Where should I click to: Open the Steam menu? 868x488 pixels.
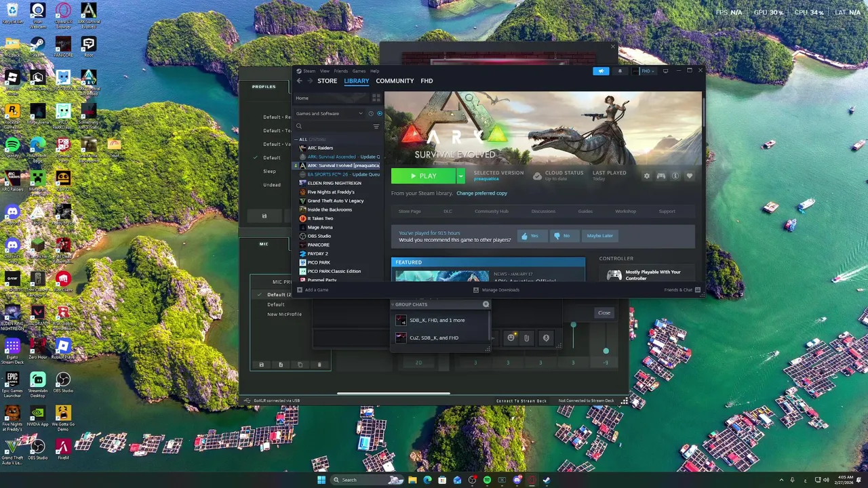pyautogui.click(x=309, y=70)
